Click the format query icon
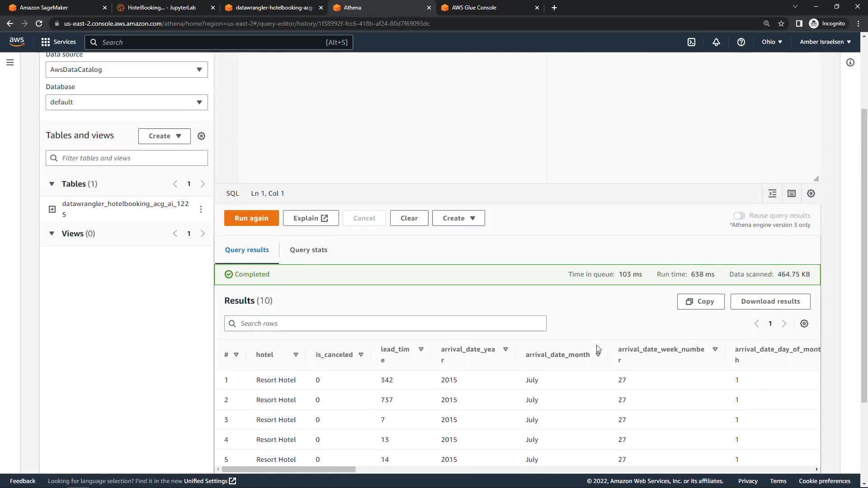 [x=772, y=193]
